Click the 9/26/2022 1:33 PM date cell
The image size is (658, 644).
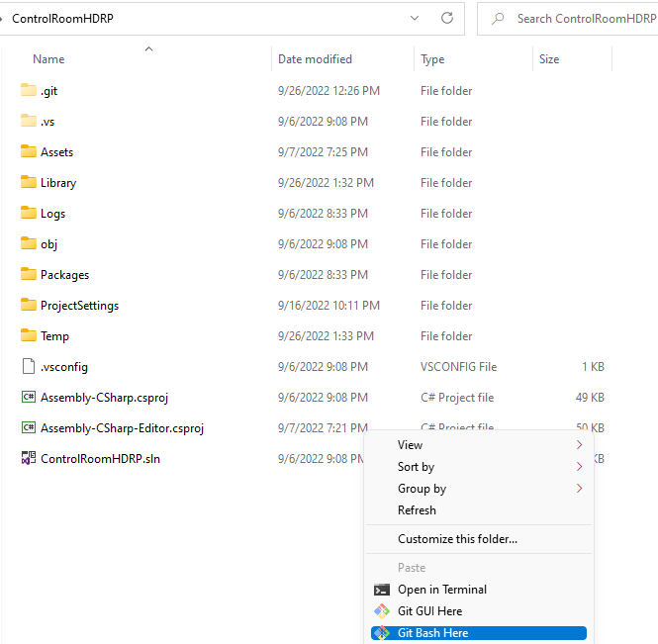point(326,336)
